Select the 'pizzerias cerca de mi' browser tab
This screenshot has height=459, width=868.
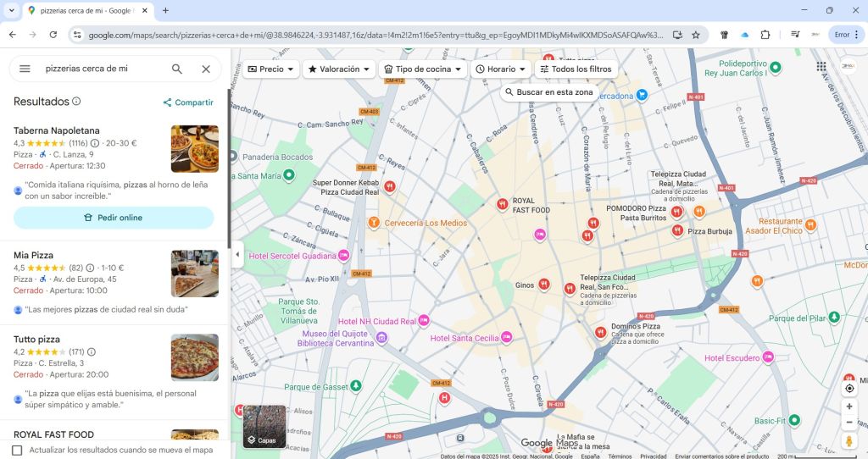coord(88,10)
